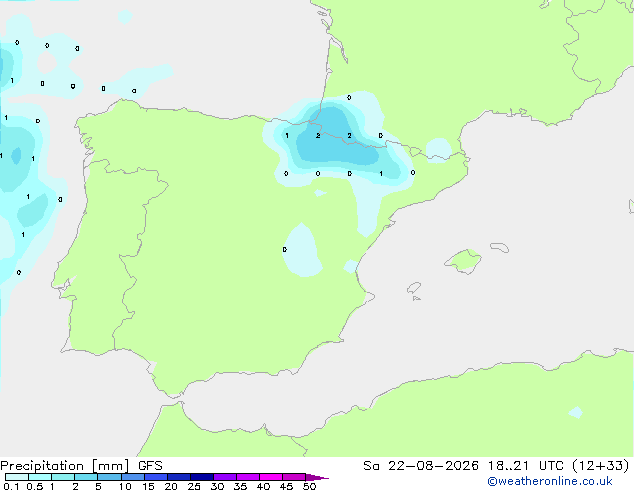Click the 0.5–1 mm legend swatch
The height and width of the screenshot is (490, 634).
[x=40, y=477]
